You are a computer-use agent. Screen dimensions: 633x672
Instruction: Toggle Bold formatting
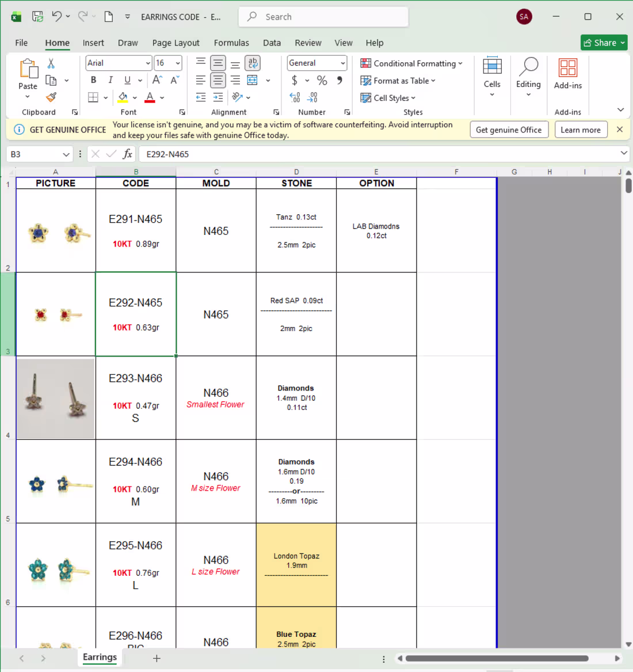point(93,80)
